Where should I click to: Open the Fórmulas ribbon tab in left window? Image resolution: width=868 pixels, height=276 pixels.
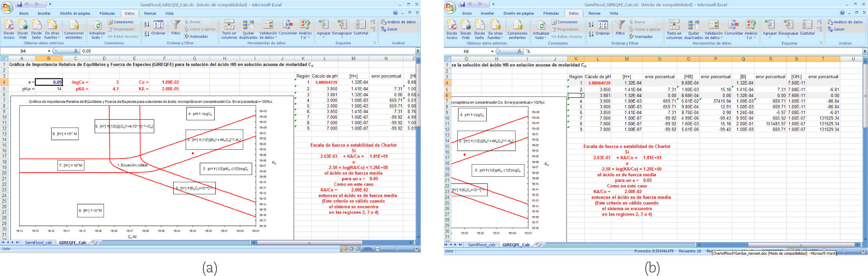click(x=107, y=13)
